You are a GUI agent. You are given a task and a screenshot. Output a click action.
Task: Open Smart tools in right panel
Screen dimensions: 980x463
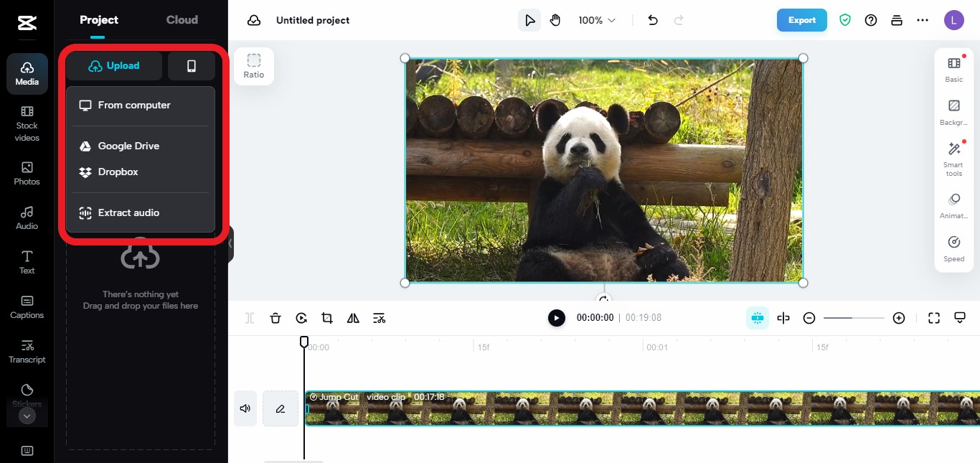tap(953, 156)
